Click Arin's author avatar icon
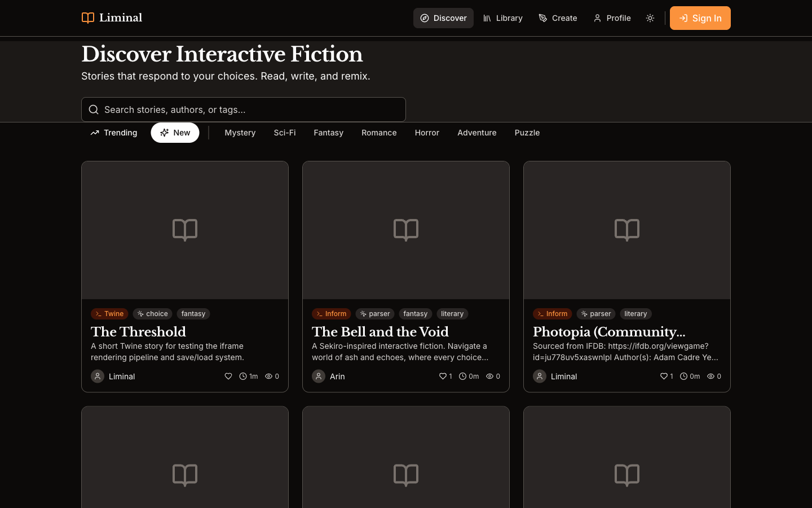812x508 pixels. pyautogui.click(x=319, y=376)
